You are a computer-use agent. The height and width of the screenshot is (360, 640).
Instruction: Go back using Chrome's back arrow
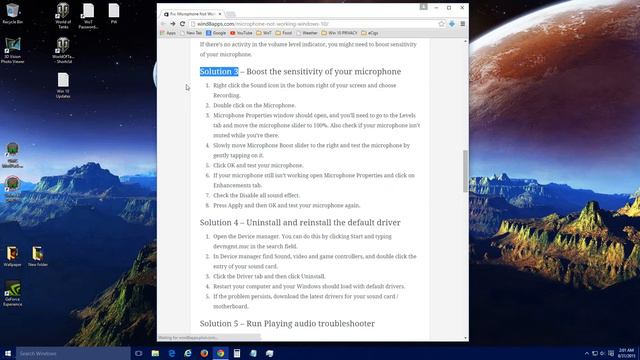pos(164,24)
